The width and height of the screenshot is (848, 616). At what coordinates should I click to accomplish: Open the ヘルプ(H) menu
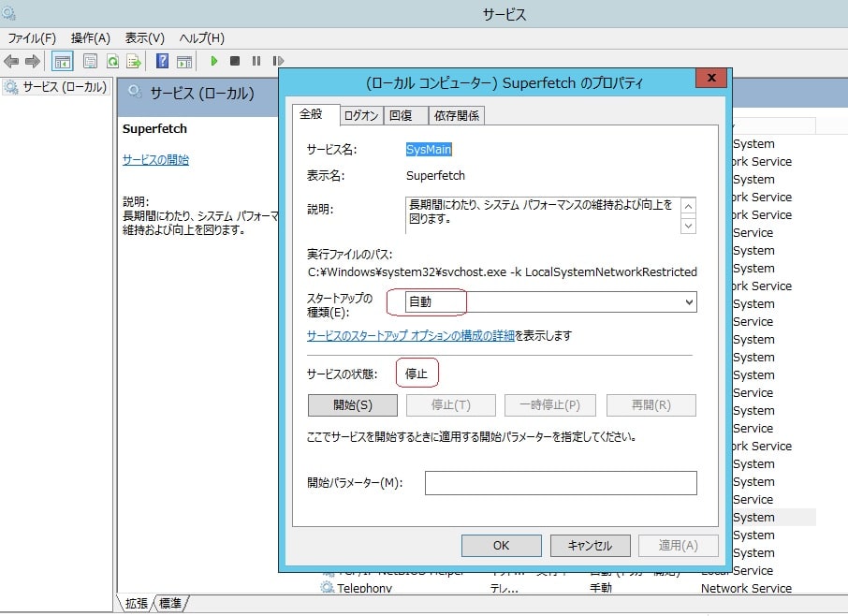(202, 37)
